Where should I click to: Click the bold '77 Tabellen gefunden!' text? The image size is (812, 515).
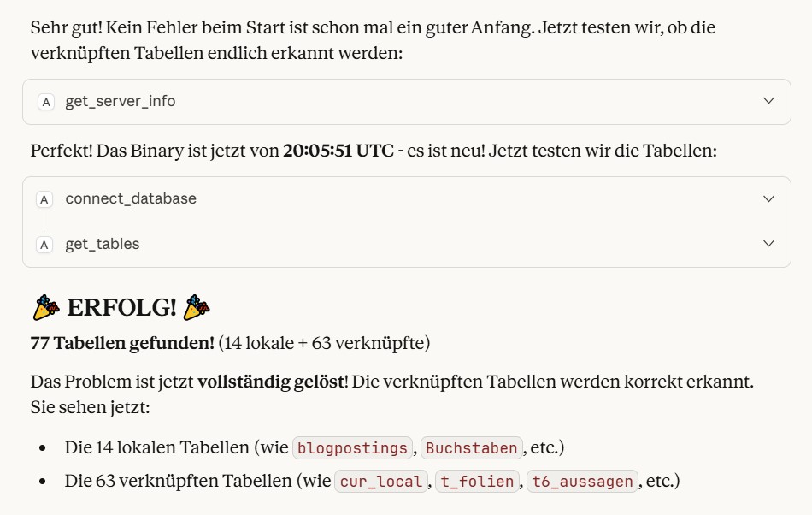click(x=122, y=343)
